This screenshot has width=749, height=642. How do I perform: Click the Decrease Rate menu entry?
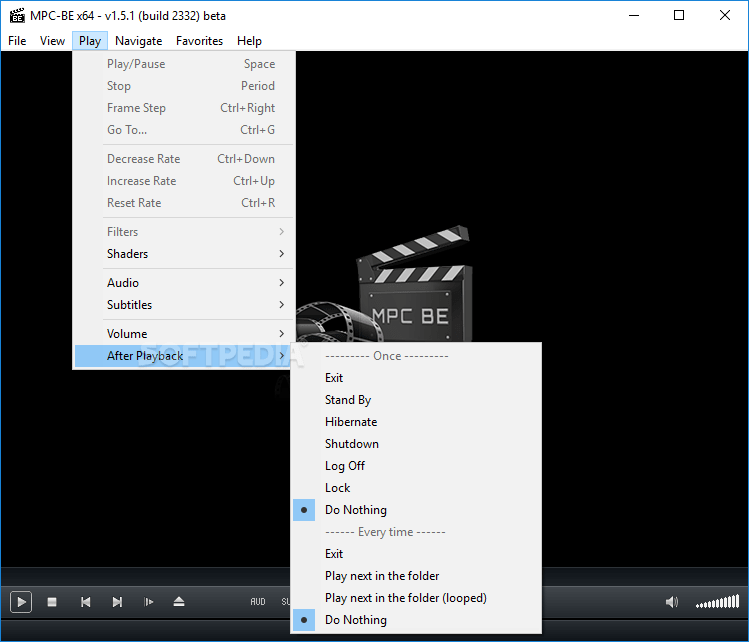click(184, 159)
